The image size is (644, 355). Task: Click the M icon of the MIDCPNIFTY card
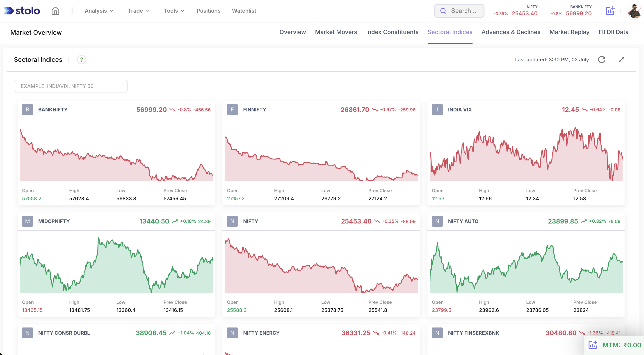click(27, 221)
